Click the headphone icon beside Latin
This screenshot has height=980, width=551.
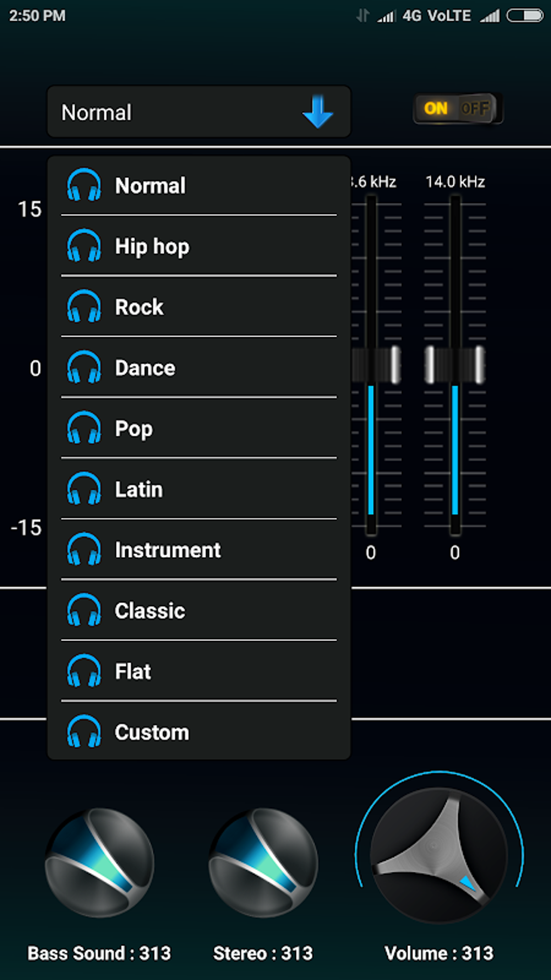click(x=84, y=489)
